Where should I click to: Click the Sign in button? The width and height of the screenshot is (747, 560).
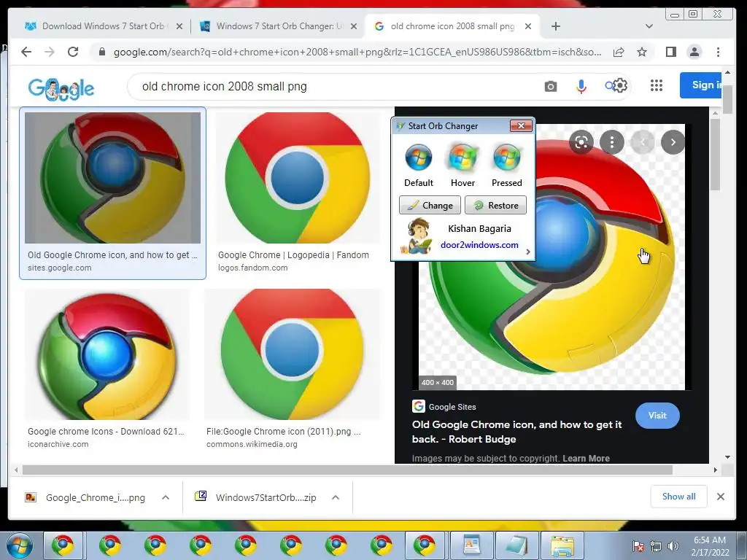coord(700,85)
